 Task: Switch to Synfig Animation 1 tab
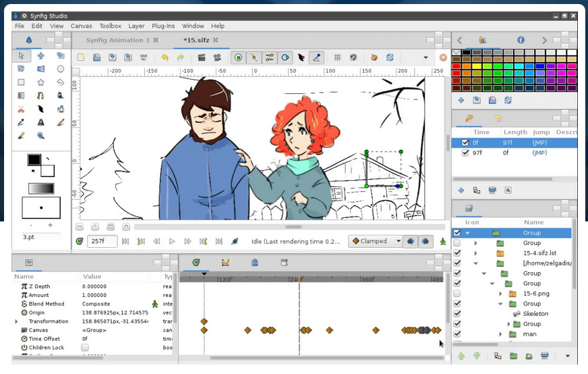click(x=118, y=41)
